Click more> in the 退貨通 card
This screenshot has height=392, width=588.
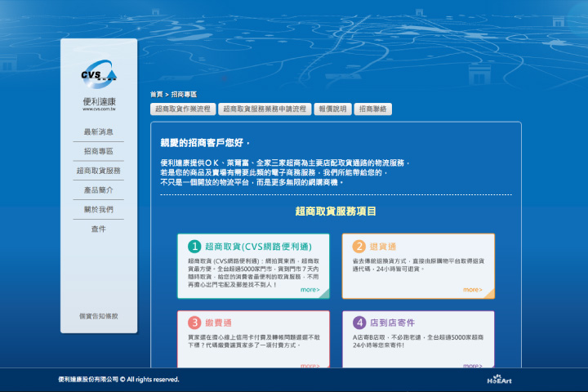(473, 289)
